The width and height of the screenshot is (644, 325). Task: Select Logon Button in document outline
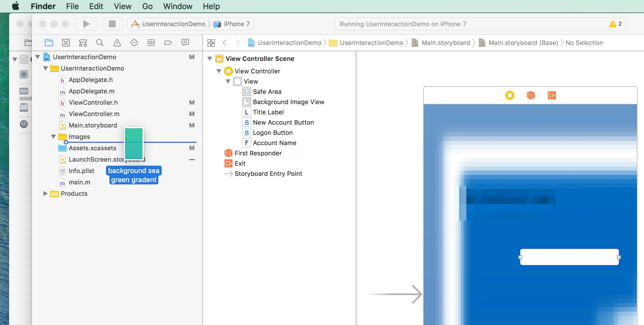click(x=273, y=133)
